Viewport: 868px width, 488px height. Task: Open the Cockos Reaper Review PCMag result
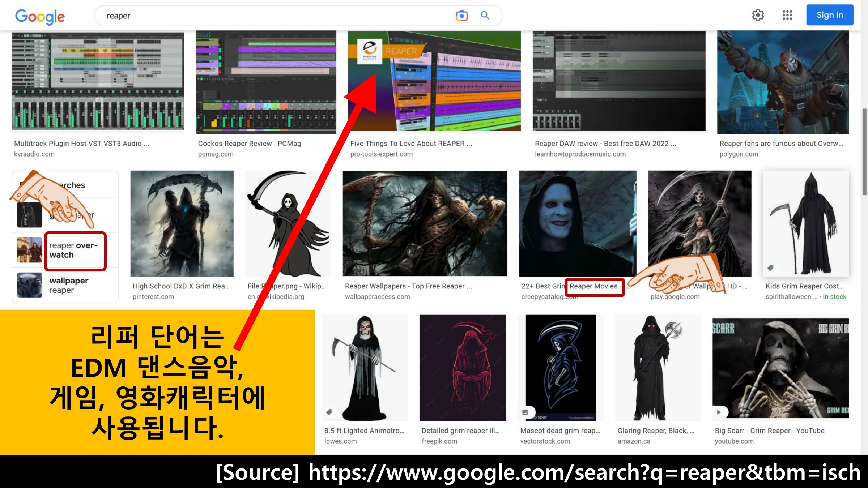click(249, 144)
